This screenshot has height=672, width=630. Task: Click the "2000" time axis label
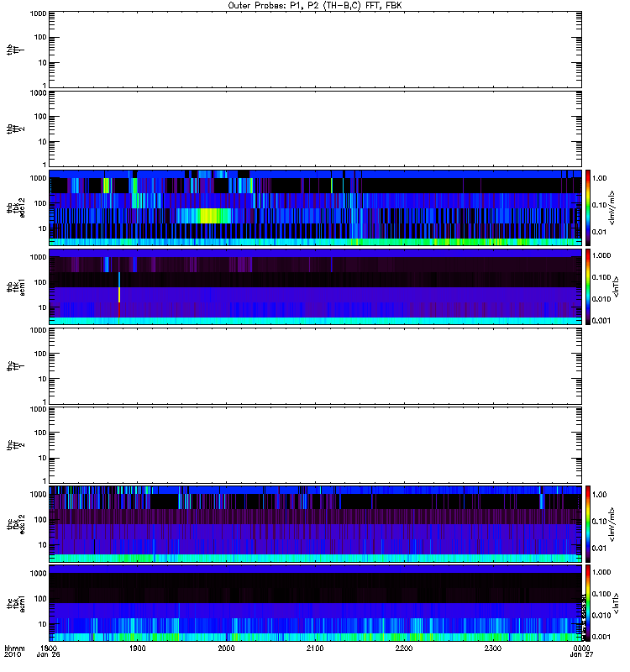tap(226, 648)
